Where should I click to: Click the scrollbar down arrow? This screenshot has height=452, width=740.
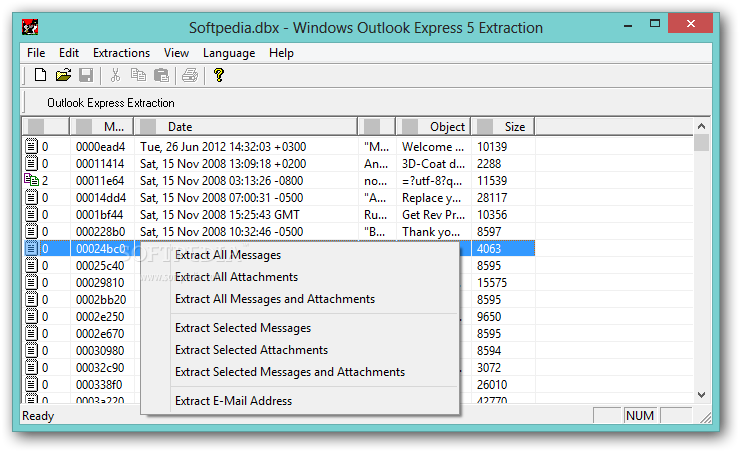(701, 395)
